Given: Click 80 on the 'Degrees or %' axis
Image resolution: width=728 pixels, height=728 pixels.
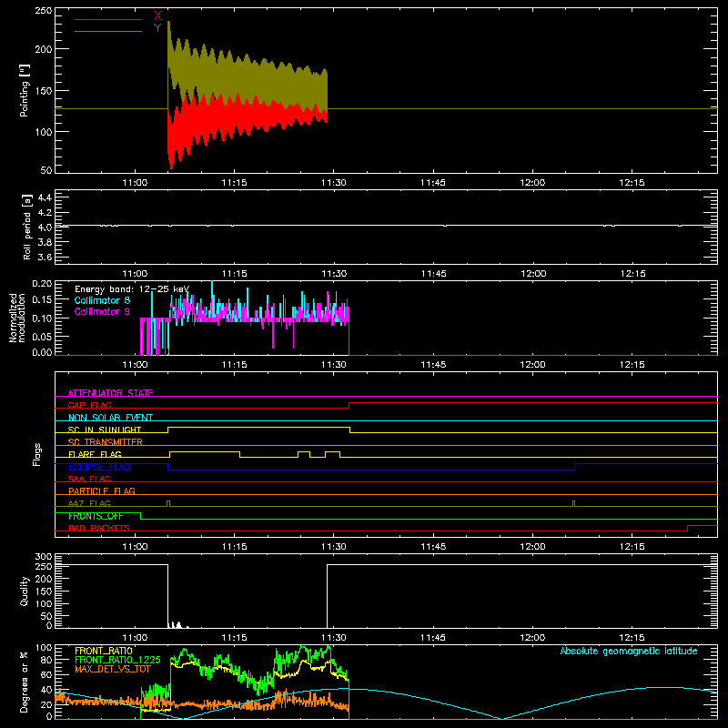Looking at the screenshot, I should coord(47,660).
